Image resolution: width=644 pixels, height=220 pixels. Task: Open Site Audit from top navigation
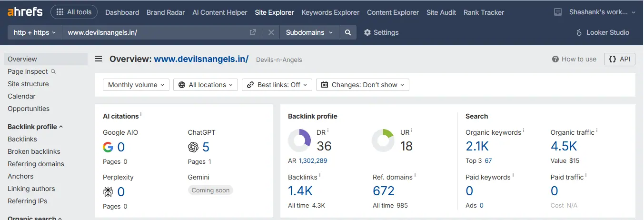click(x=441, y=12)
